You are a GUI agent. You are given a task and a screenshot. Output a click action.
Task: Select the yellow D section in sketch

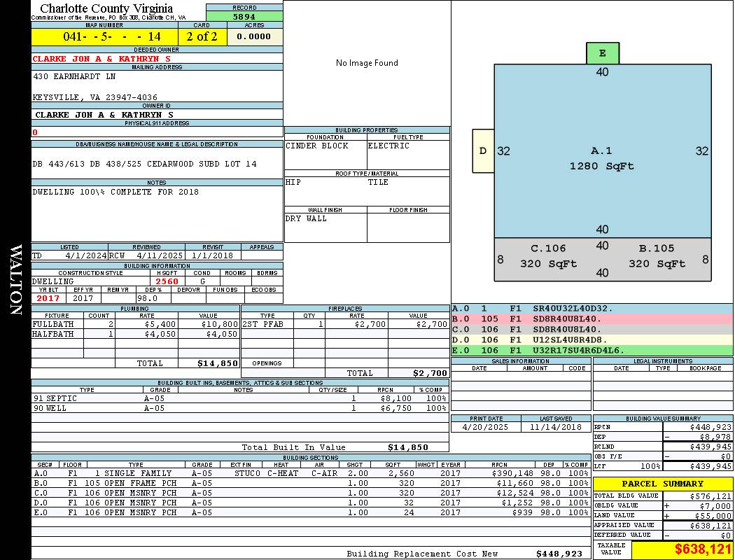point(483,150)
